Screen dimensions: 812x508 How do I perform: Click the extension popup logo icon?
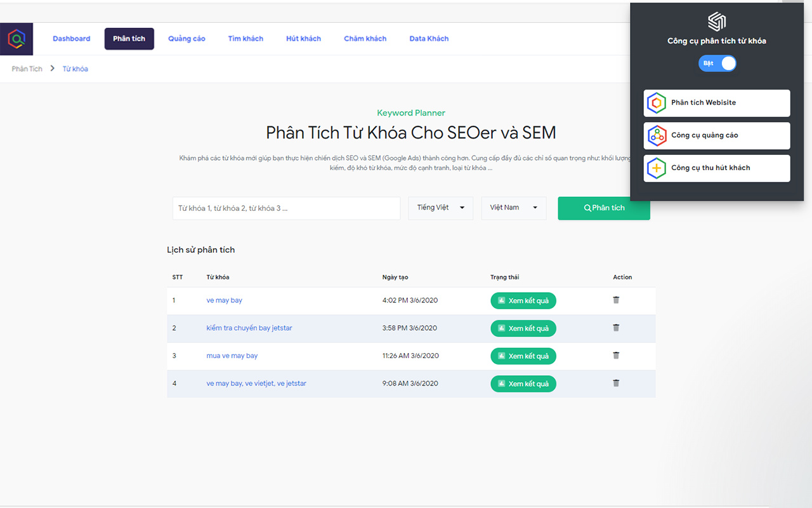(x=717, y=21)
